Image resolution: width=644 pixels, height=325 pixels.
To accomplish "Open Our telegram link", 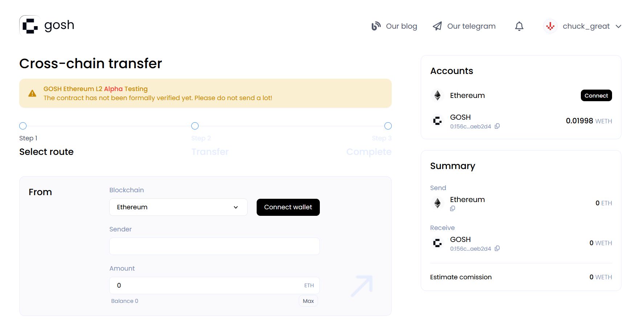I will point(464,26).
